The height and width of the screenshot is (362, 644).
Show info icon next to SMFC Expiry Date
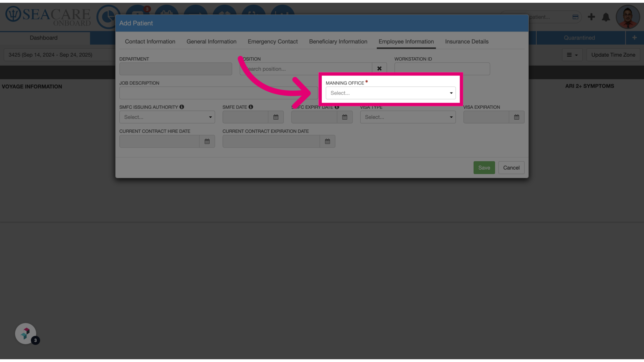pos(337,107)
